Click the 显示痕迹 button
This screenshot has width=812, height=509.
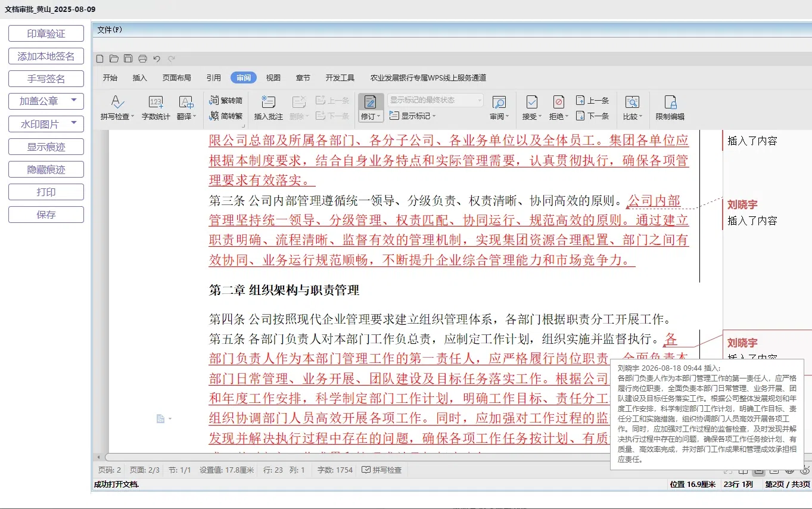(x=46, y=147)
